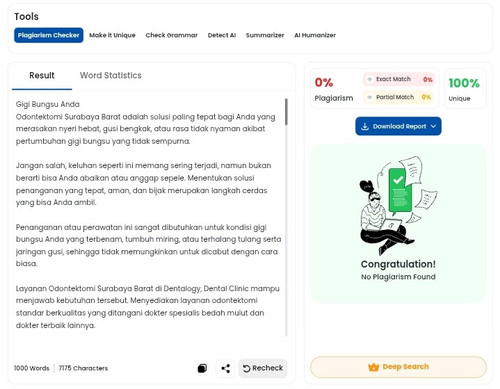
Task: Toggle the Exact Match eye icon
Action: (369, 79)
